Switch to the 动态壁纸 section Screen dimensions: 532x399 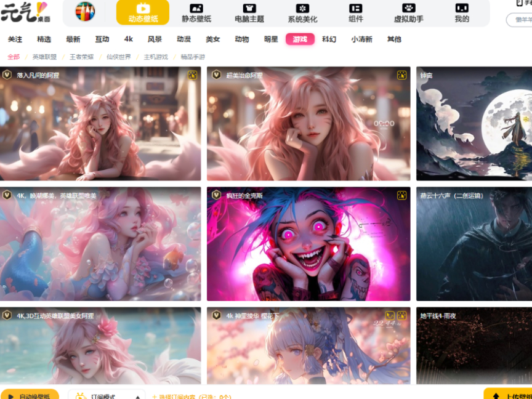coord(143,12)
